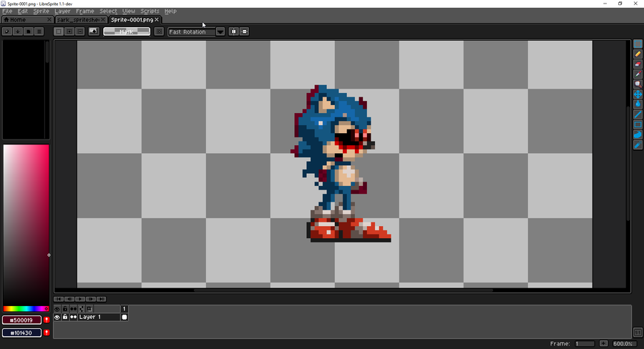This screenshot has height=349, width=644.
Task: Open the Layer menu
Action: [62, 11]
